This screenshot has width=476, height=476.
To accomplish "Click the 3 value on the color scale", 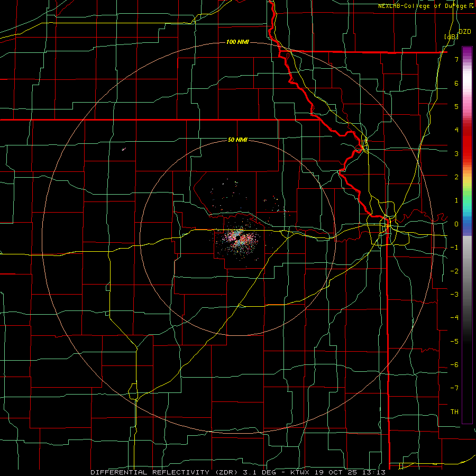I will click(x=456, y=153).
